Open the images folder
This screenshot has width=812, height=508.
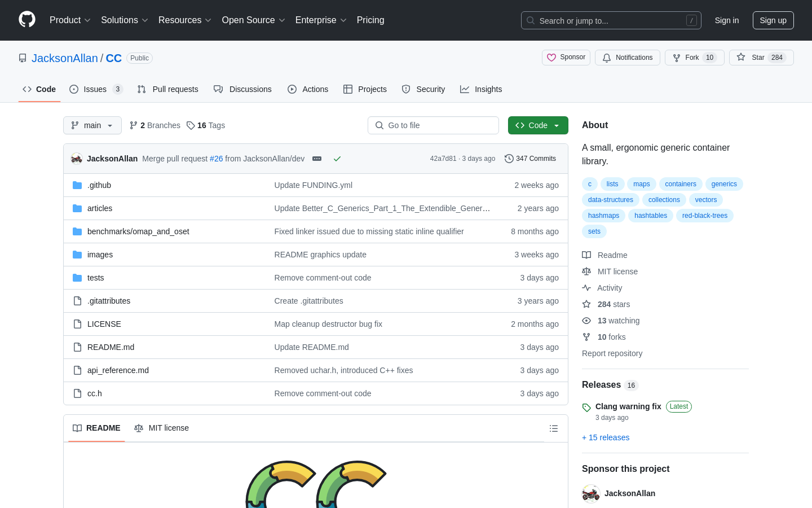click(100, 255)
